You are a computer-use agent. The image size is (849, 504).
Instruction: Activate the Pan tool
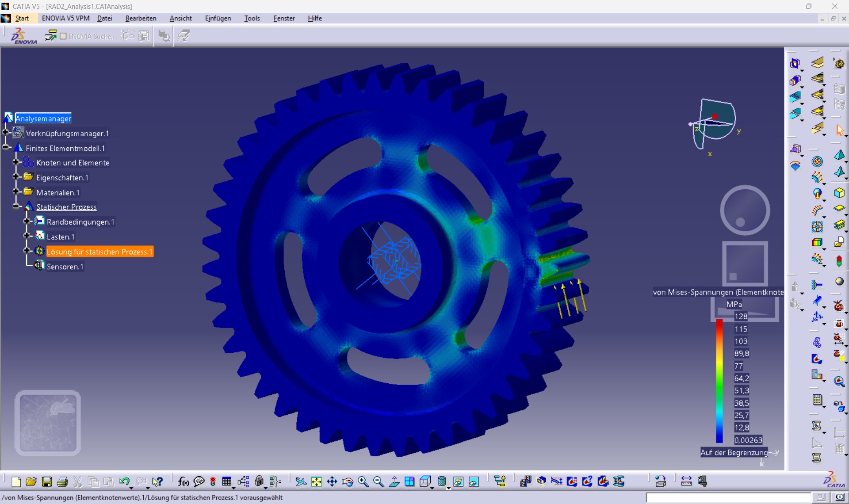332,481
